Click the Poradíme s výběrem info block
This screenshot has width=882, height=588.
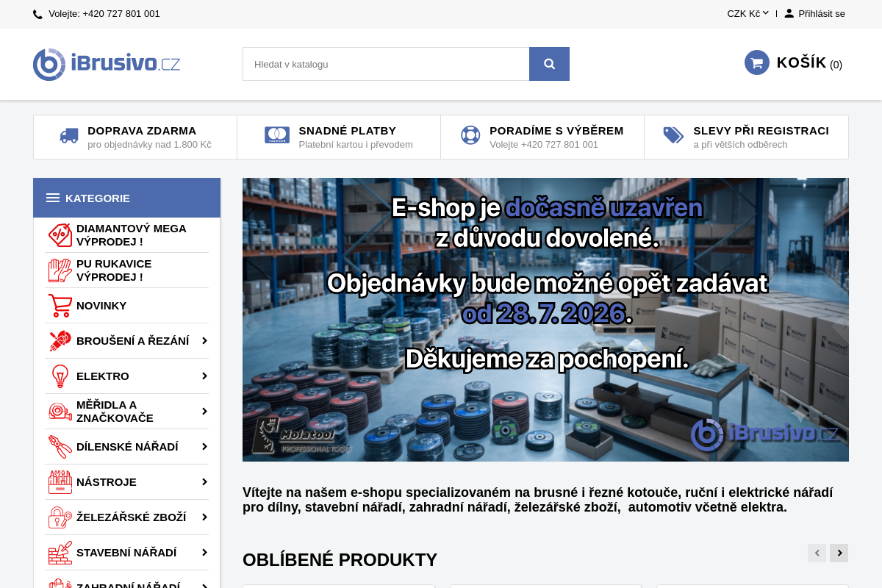(542, 137)
